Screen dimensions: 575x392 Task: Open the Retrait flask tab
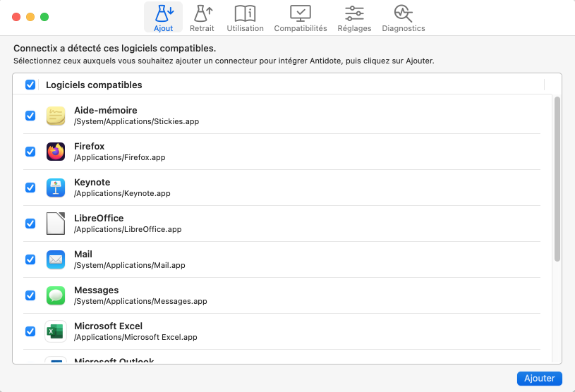(x=202, y=18)
